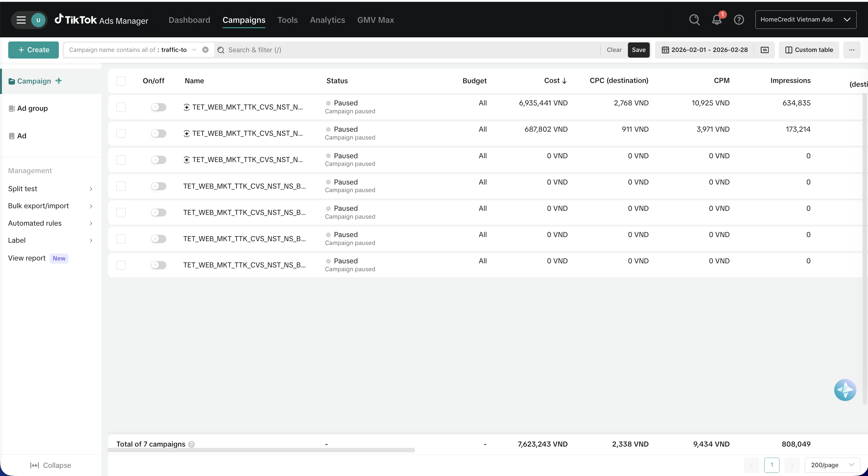This screenshot has height=476, width=868.
Task: Open the floating AI assistant sparkle button
Action: (845, 390)
